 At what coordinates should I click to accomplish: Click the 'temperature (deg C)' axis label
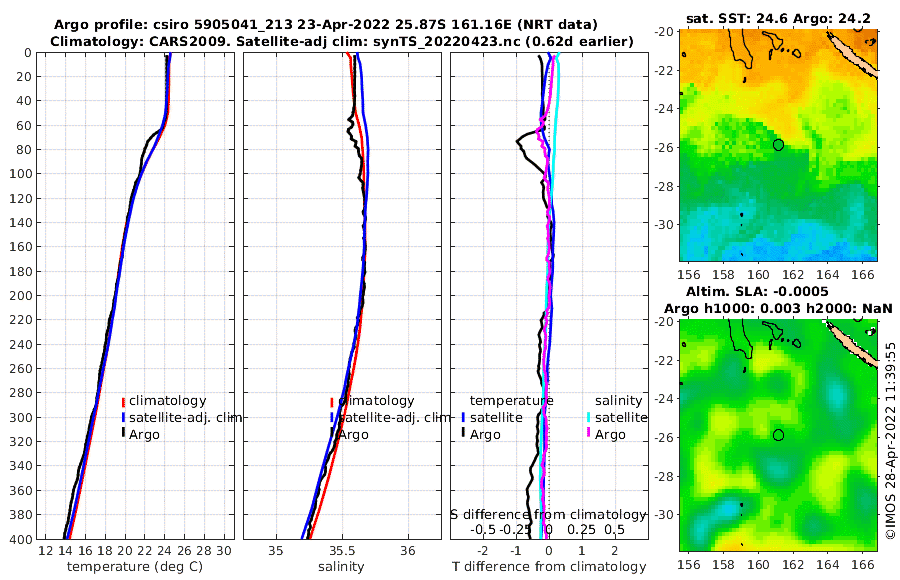point(135,567)
